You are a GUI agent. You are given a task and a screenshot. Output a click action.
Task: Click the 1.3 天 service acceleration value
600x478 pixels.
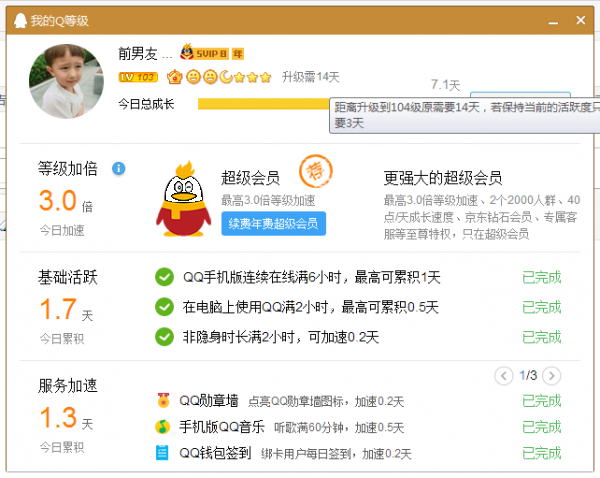pyautogui.click(x=66, y=418)
